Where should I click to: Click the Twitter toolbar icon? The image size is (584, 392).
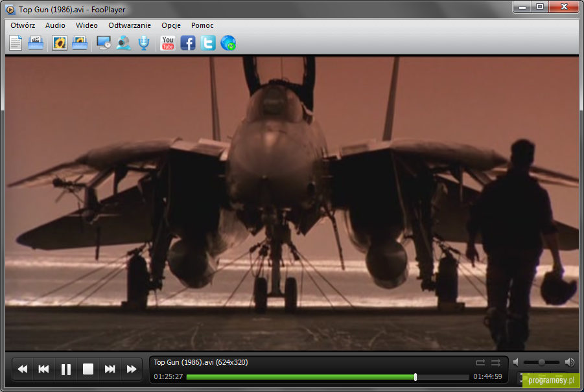click(x=208, y=43)
